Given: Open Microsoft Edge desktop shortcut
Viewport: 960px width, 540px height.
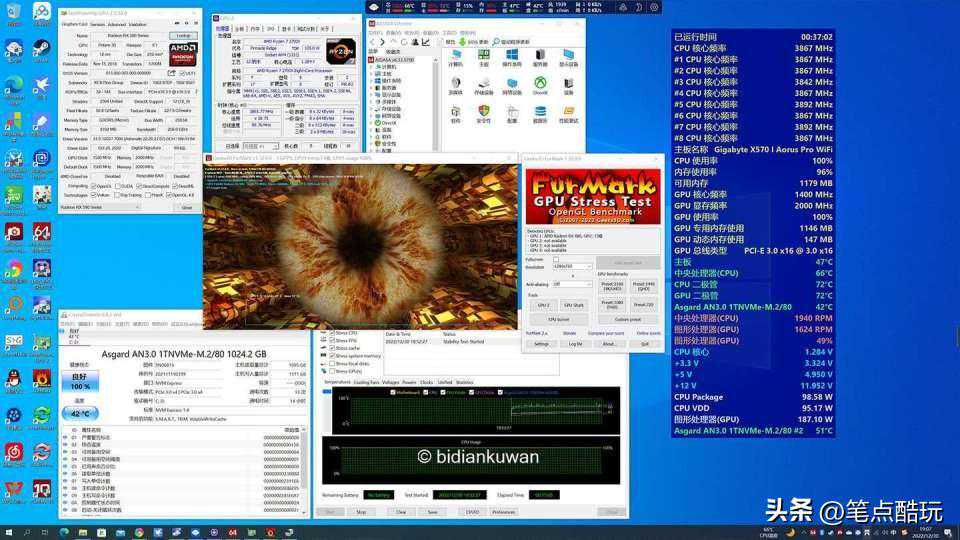Looking at the screenshot, I should 14,86.
